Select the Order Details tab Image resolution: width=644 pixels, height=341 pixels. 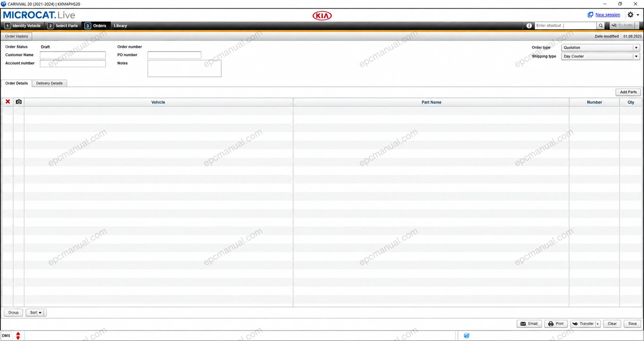coord(17,83)
